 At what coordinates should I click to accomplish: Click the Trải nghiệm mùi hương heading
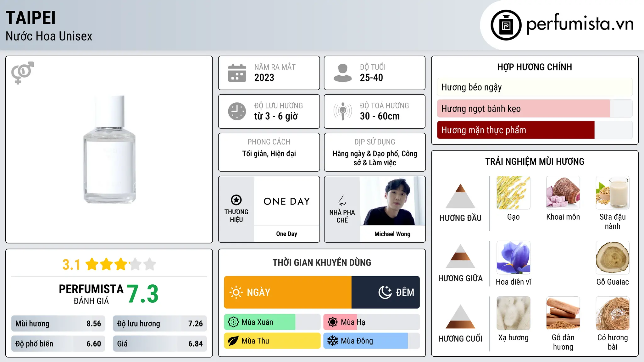535,162
